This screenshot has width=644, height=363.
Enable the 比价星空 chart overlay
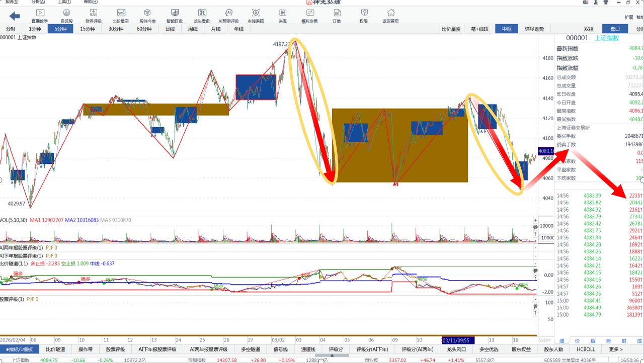coord(451,29)
